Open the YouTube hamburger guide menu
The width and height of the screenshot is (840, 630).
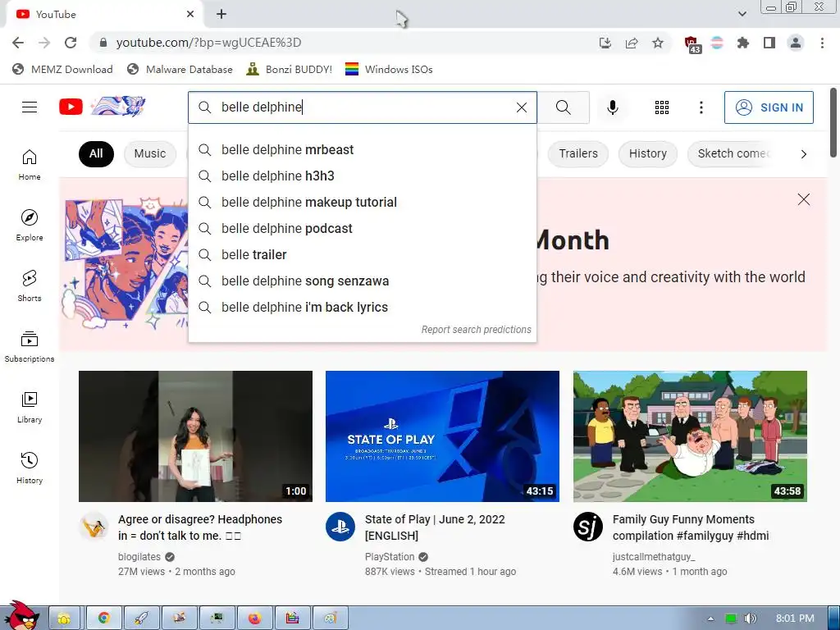[30, 107]
